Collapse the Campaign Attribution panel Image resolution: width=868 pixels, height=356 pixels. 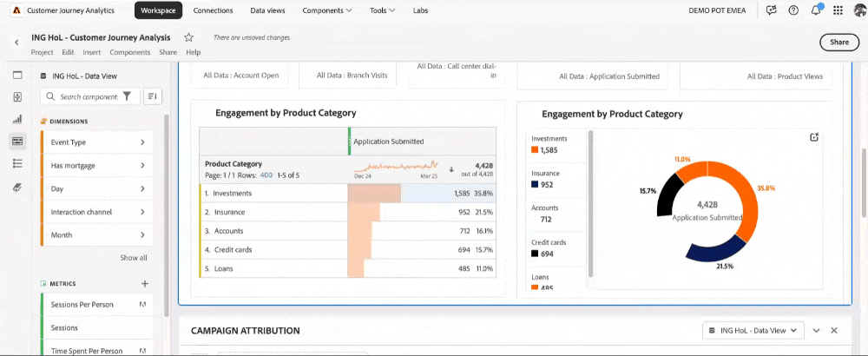pyautogui.click(x=816, y=330)
